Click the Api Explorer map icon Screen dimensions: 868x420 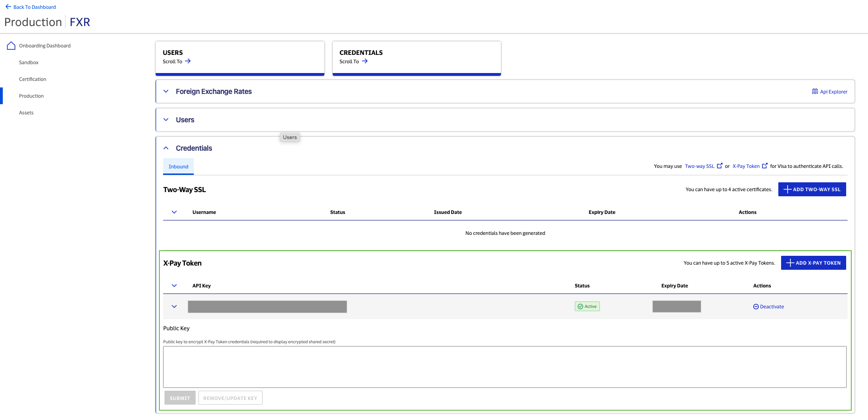click(815, 92)
